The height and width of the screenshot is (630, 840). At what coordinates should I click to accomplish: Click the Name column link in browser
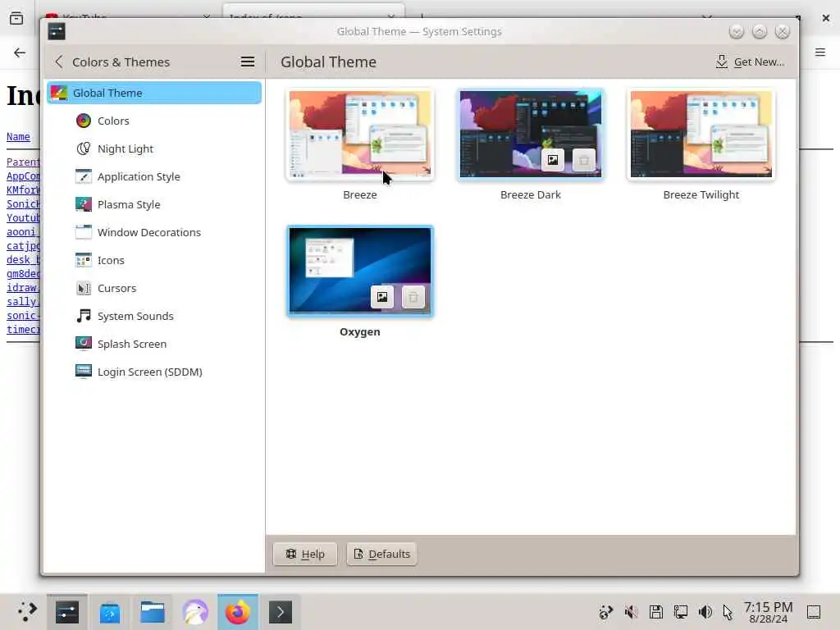pyautogui.click(x=18, y=137)
